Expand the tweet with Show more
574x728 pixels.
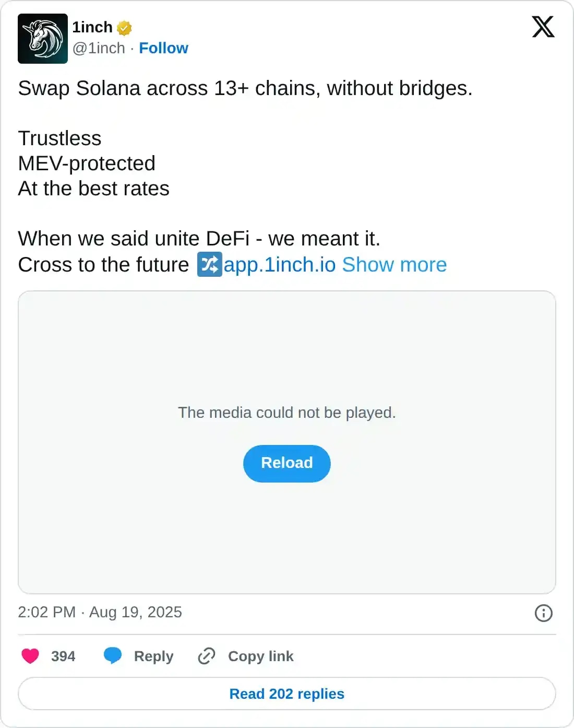393,265
